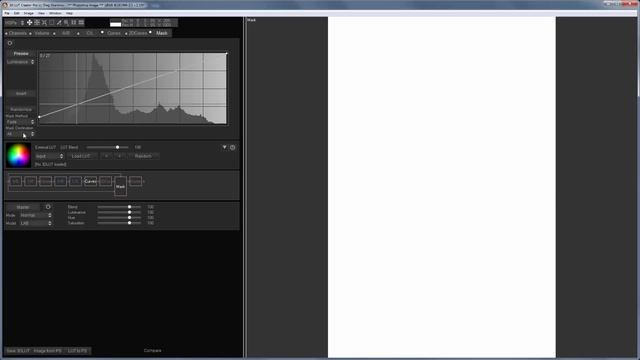Switch to the Volume tab
This screenshot has height=360, width=640.
pyautogui.click(x=42, y=33)
